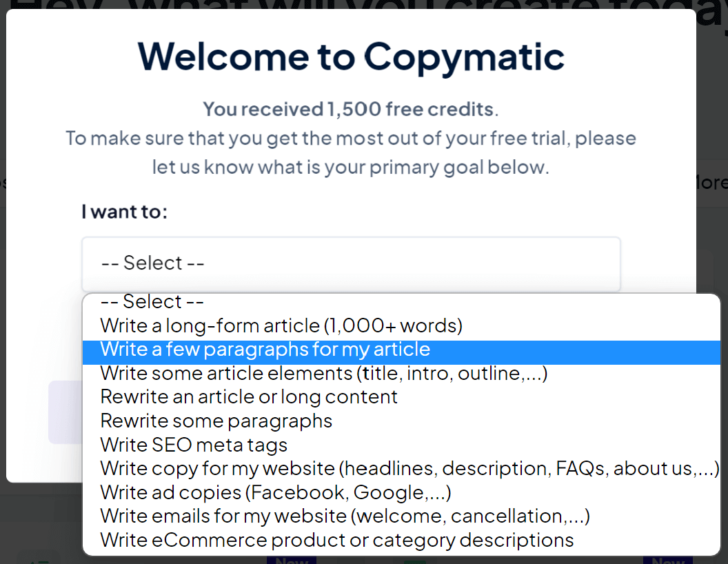Select 'Write a long-form article (1,000+ words)'
728x564 pixels.
(x=281, y=325)
